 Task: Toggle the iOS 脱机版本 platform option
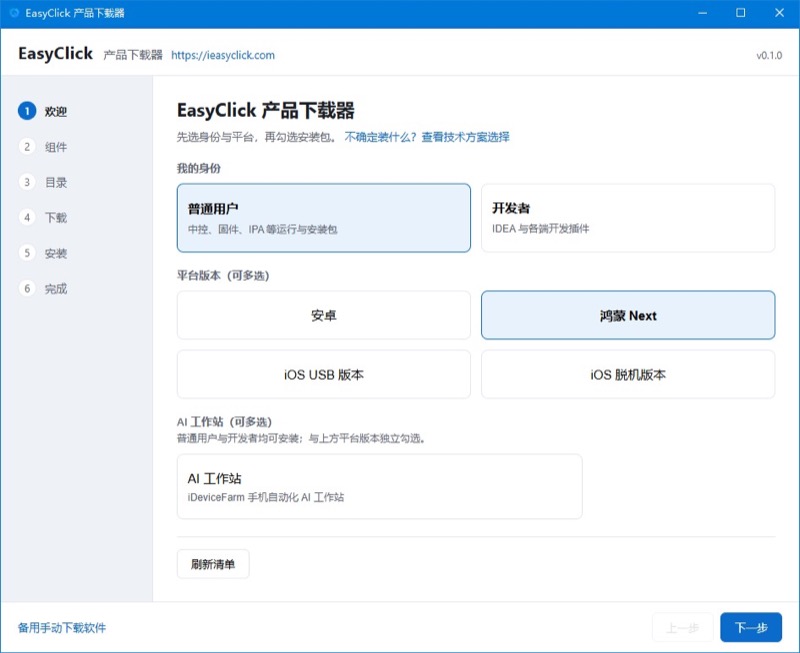pos(628,374)
